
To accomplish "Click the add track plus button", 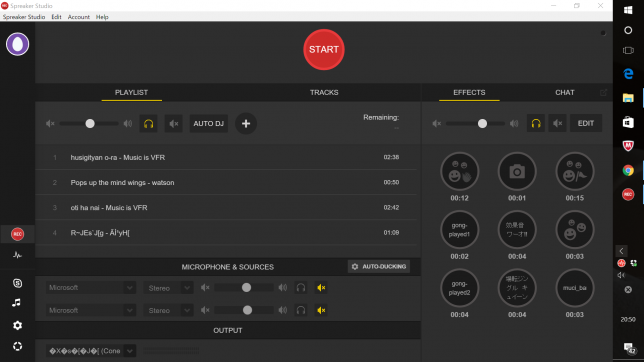I will 246,123.
